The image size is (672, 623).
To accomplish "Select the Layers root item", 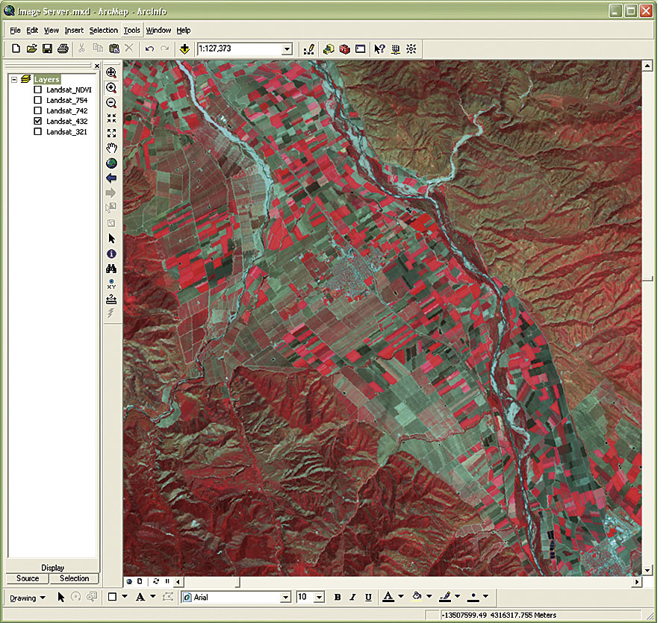I will [x=47, y=79].
